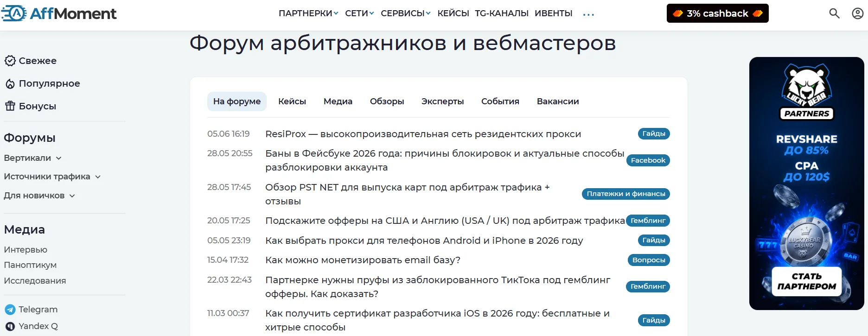Click the LuckyBear Partners bear logo
The image size is (868, 336).
pos(807,91)
